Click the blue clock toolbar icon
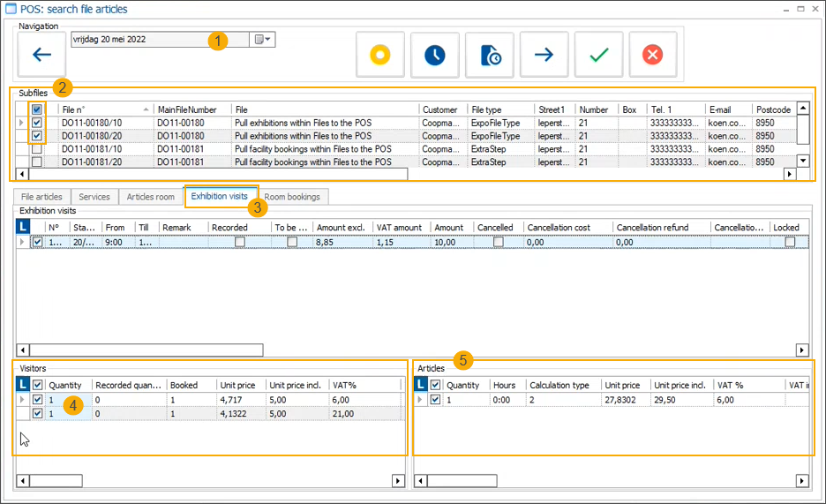826x504 pixels. tap(434, 55)
